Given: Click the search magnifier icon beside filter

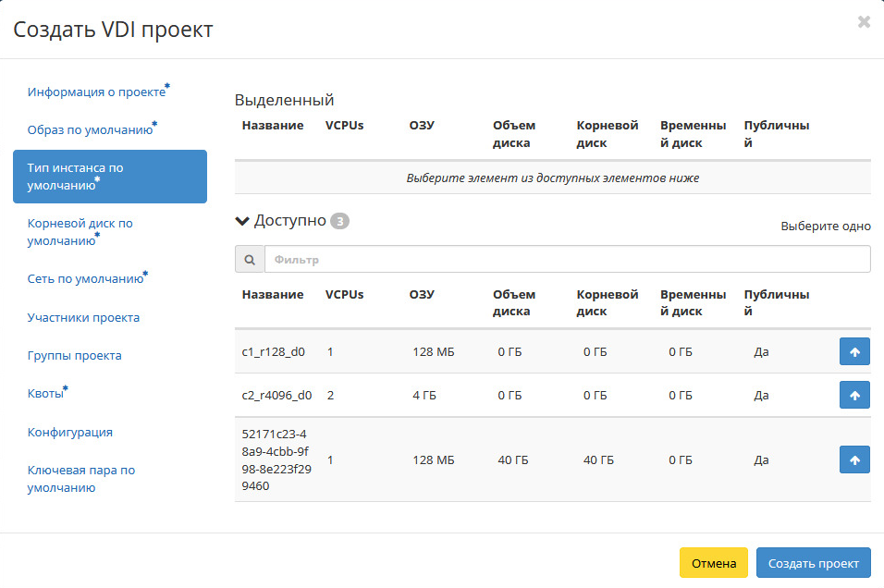Looking at the screenshot, I should click(x=249, y=260).
